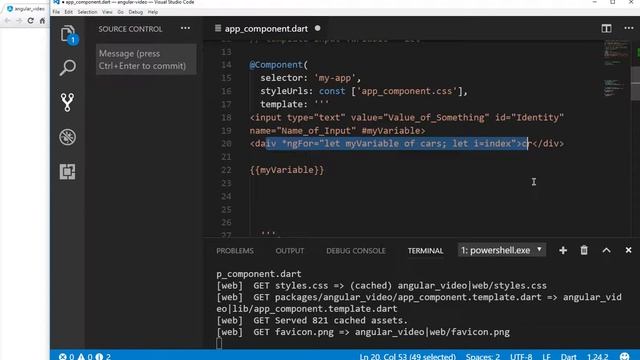Screen dimensions: 640x360
Task: Open the Debug menu
Action: (136, 12)
